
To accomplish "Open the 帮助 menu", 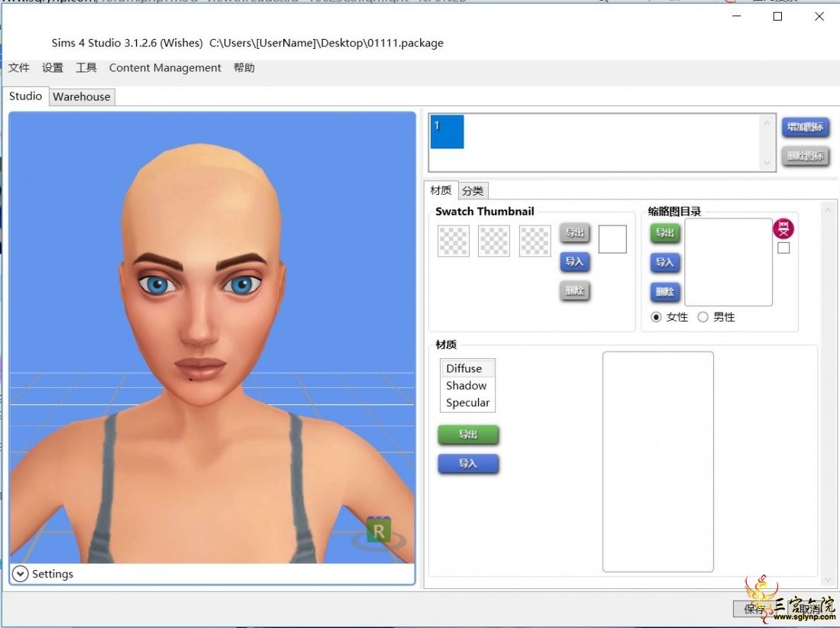I will [x=244, y=67].
